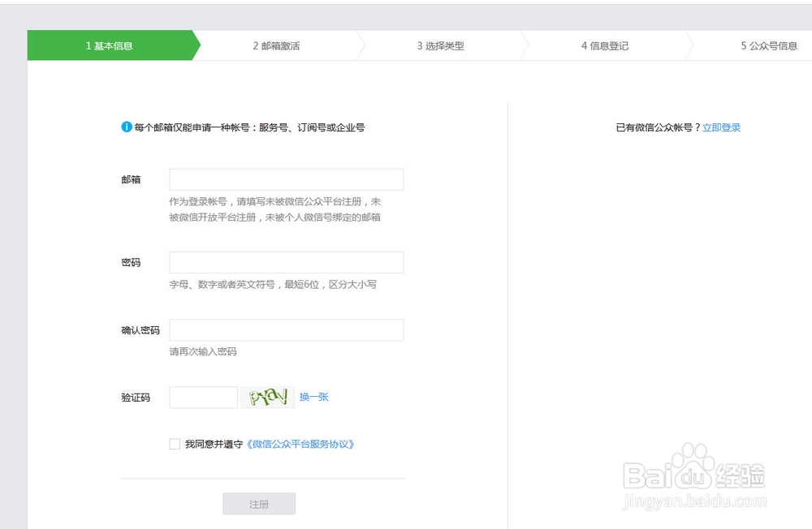Select step 3 选择类型 tab
This screenshot has height=529, width=812.
click(x=441, y=45)
